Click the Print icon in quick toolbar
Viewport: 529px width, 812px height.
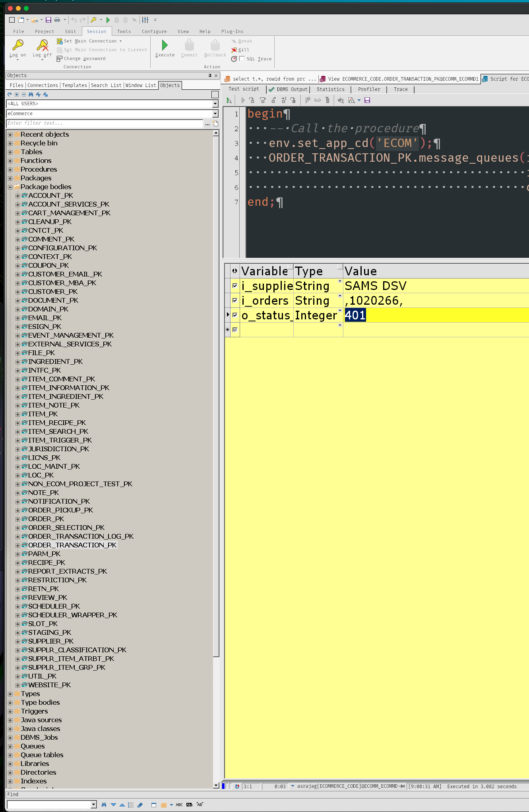coord(57,20)
